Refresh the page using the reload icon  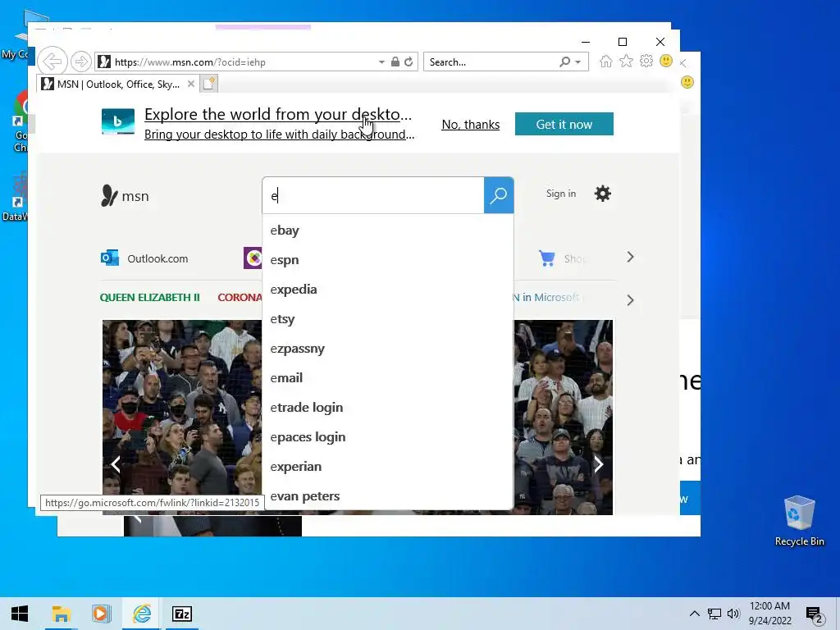point(409,62)
